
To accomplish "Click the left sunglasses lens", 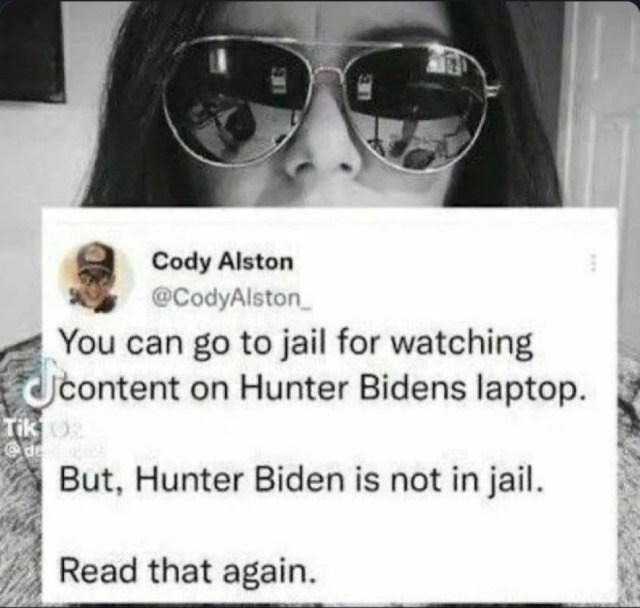I will [236, 103].
